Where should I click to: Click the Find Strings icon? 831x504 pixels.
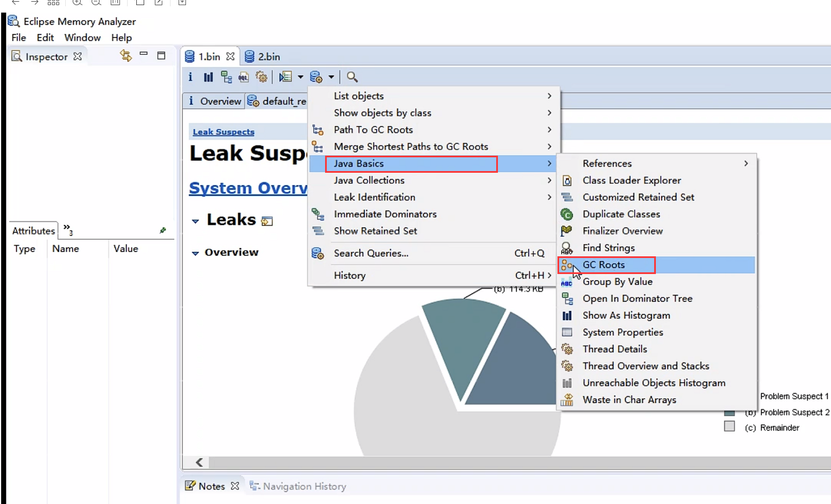click(x=567, y=248)
